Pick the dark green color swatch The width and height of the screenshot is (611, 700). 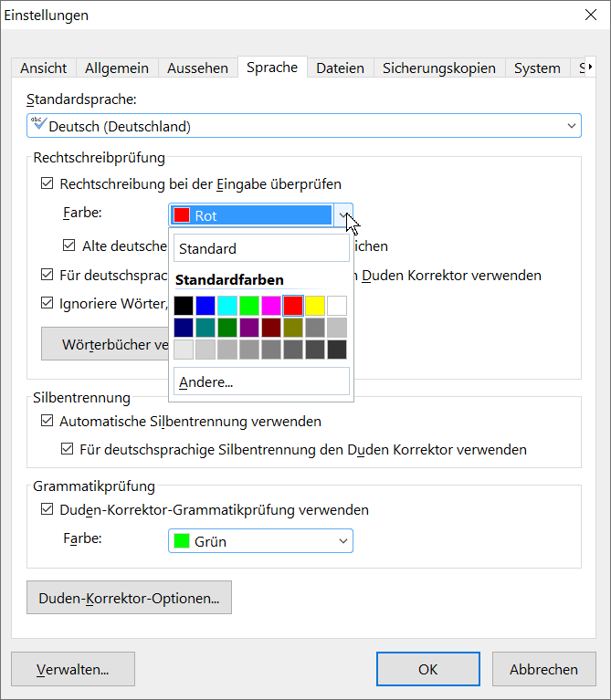point(227,328)
